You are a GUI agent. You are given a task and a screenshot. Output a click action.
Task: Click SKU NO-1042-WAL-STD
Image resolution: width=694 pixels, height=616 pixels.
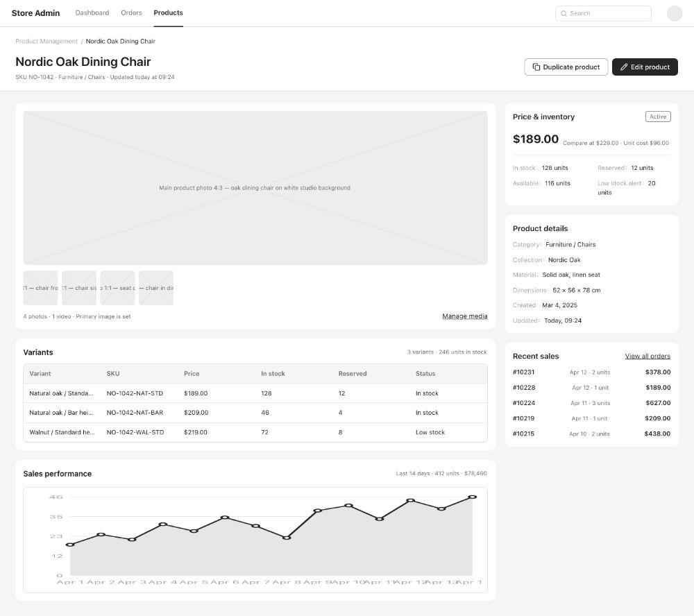pyautogui.click(x=135, y=432)
